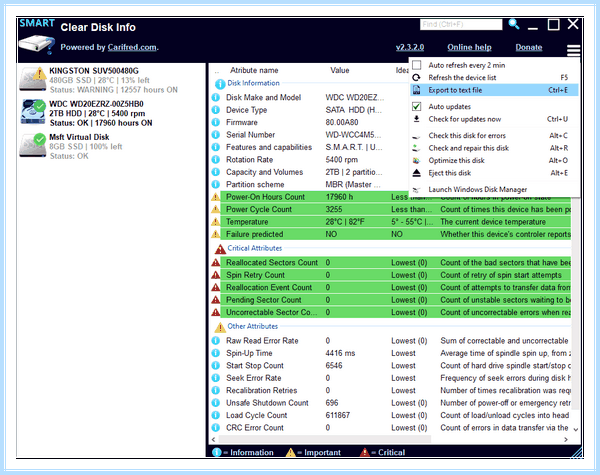Open the Carifred.com link
The image size is (600, 475).
pos(132,47)
